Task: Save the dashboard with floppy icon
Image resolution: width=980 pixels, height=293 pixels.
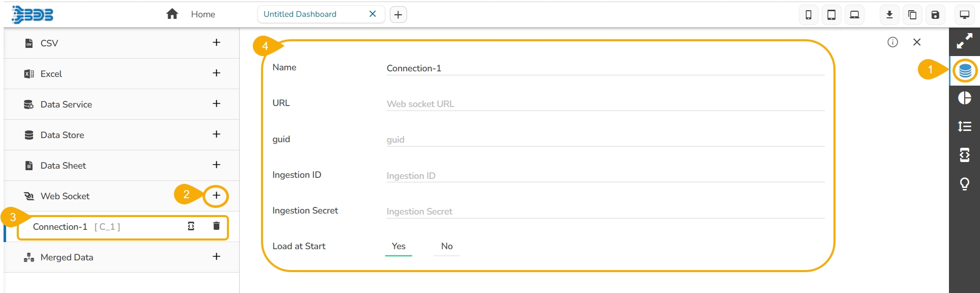Action: 935,15
